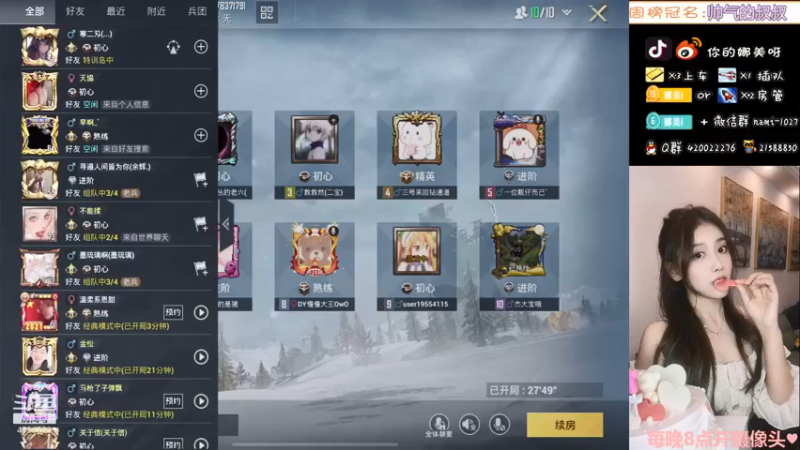The image size is (800, 450).
Task: Select room slot 5 进阶 player card
Action: pos(519,155)
